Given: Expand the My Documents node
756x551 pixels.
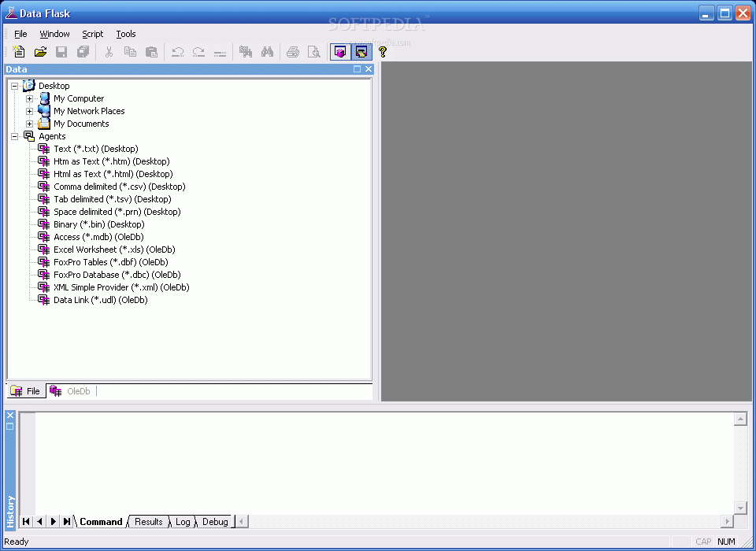Looking at the screenshot, I should coord(29,124).
